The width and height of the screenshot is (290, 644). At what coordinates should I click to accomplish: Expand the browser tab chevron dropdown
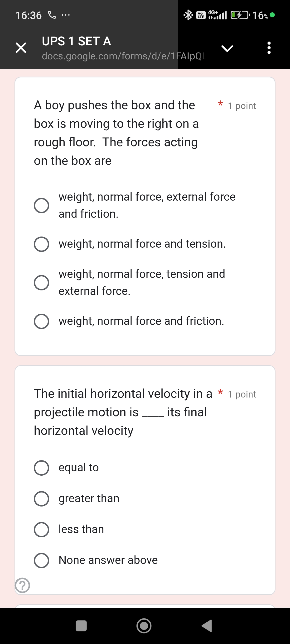(227, 48)
